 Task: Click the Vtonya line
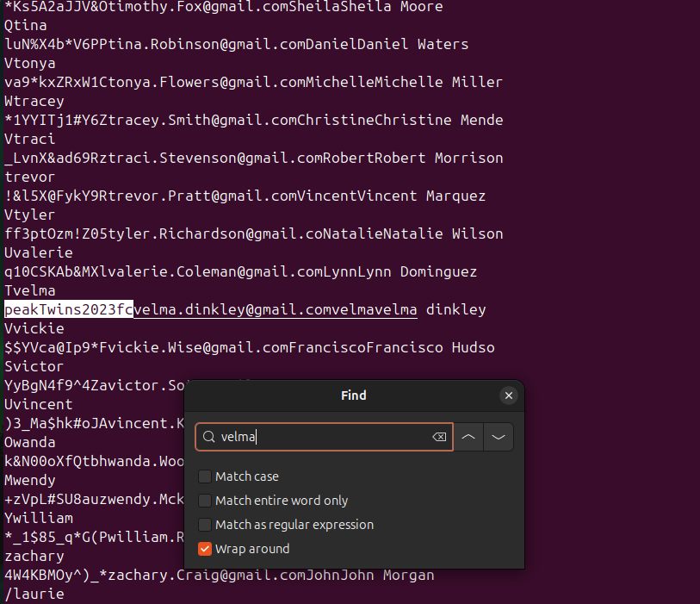[x=30, y=63]
